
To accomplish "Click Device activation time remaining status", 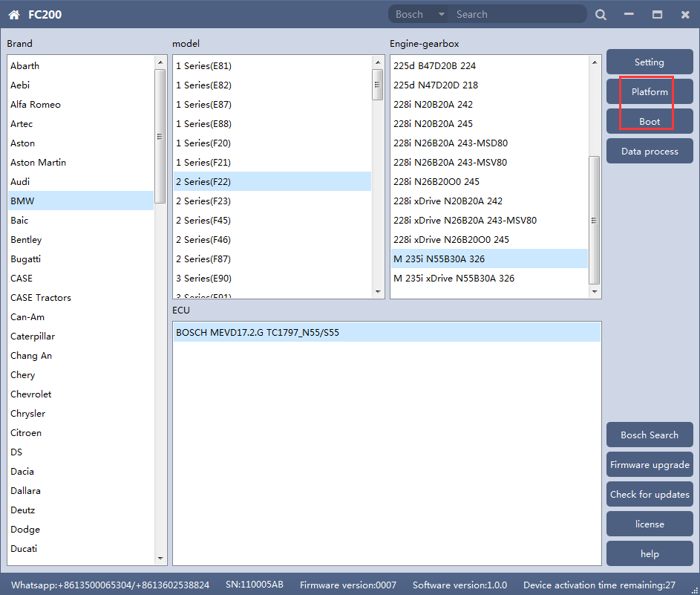I will (x=599, y=585).
